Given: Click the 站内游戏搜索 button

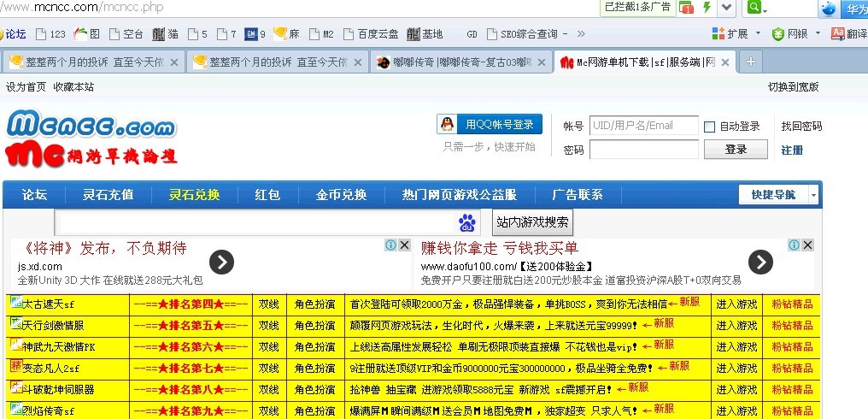Looking at the screenshot, I should (532, 222).
